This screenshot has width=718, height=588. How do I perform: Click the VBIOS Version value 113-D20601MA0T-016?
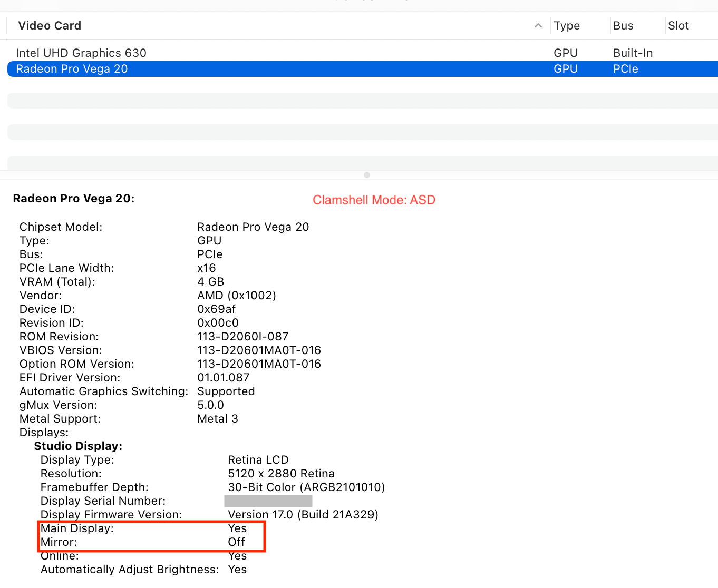click(259, 350)
